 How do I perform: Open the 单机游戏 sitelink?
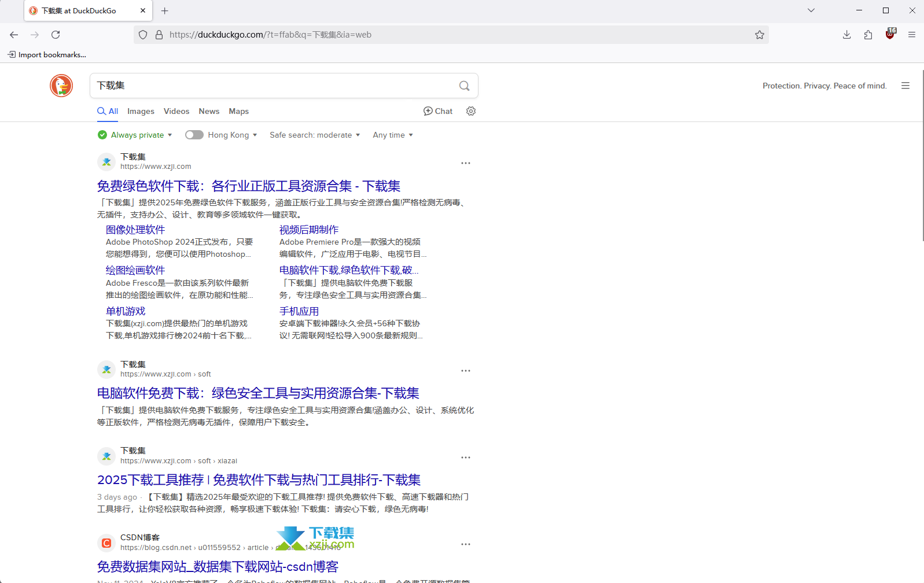pos(126,311)
